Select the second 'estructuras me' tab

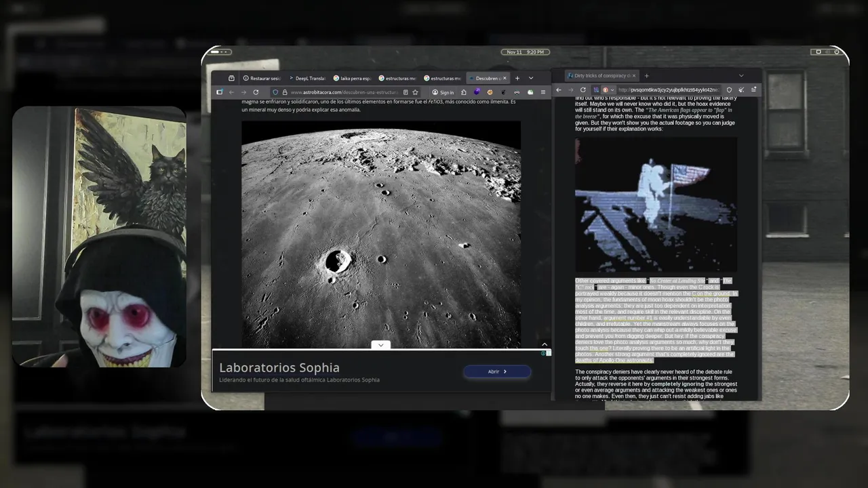[442, 78]
